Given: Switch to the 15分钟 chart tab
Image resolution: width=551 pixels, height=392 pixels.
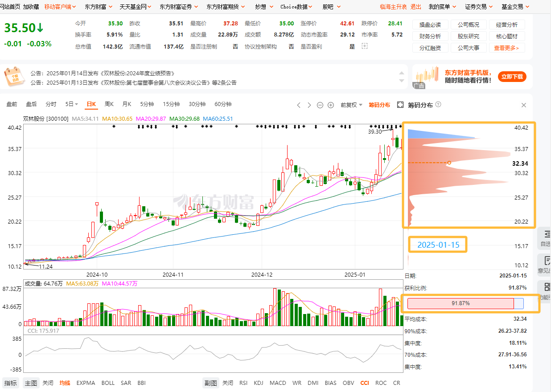Looking at the screenshot, I should pos(171,104).
